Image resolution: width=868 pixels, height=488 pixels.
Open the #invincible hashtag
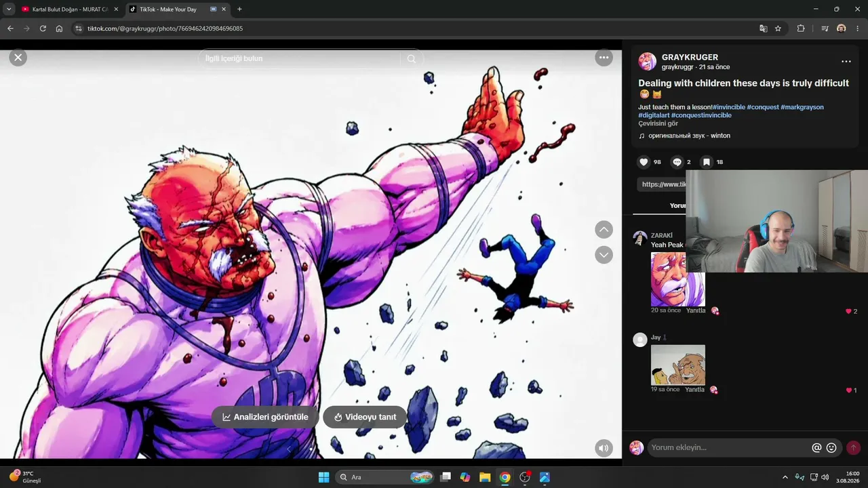point(729,107)
